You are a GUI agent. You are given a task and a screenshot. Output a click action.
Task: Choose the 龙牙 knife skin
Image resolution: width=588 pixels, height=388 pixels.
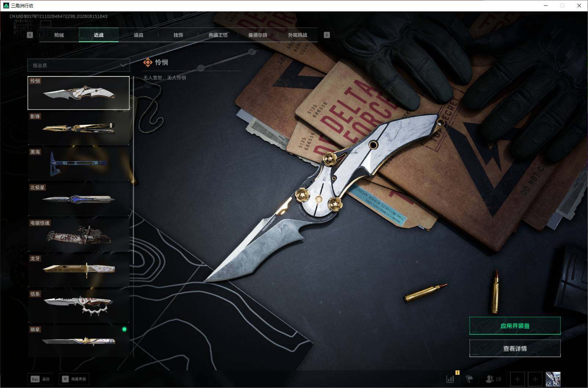(79, 270)
